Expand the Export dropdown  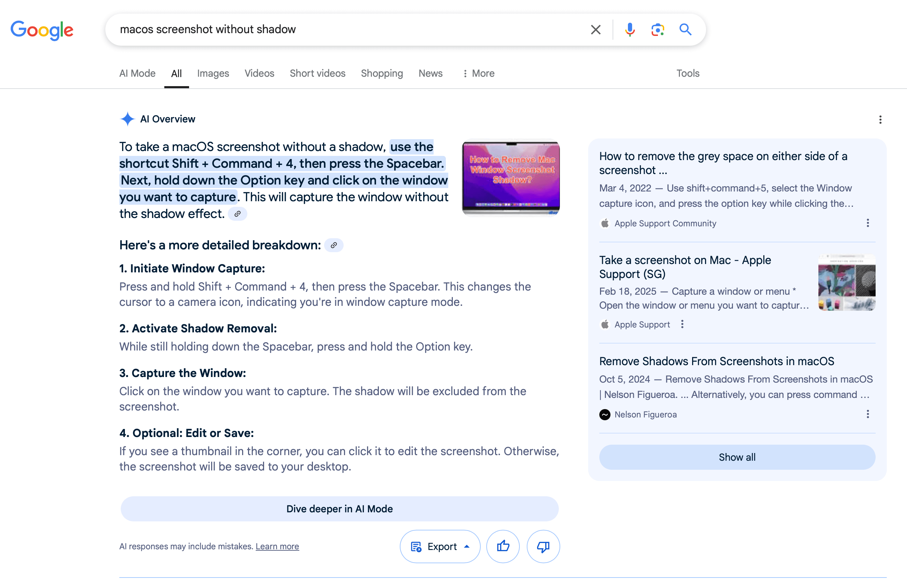[440, 546]
